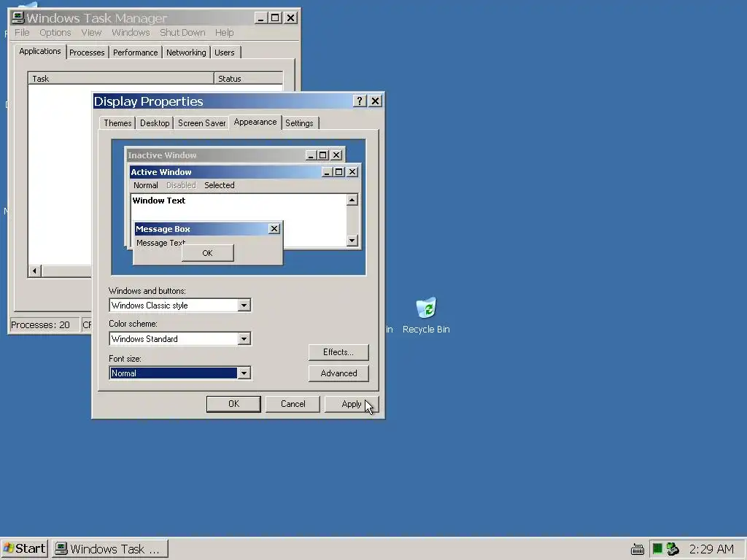Close the Display Properties dialog
Image resolution: width=747 pixels, height=560 pixels.
tap(376, 101)
